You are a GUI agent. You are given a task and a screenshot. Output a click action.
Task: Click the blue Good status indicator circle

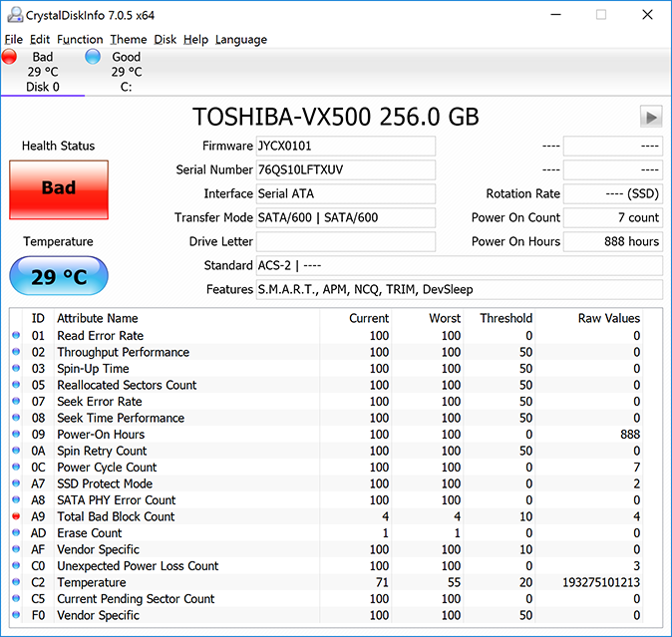tap(93, 57)
